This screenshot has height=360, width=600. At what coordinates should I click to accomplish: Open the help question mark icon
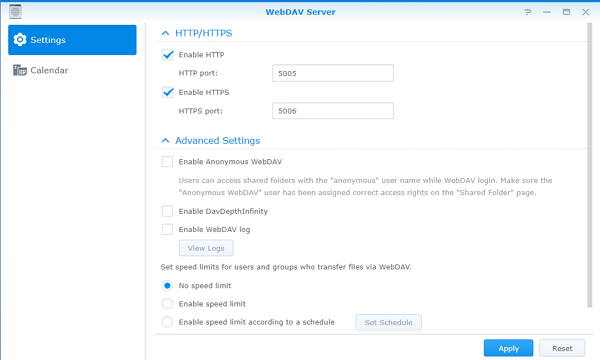click(x=528, y=12)
